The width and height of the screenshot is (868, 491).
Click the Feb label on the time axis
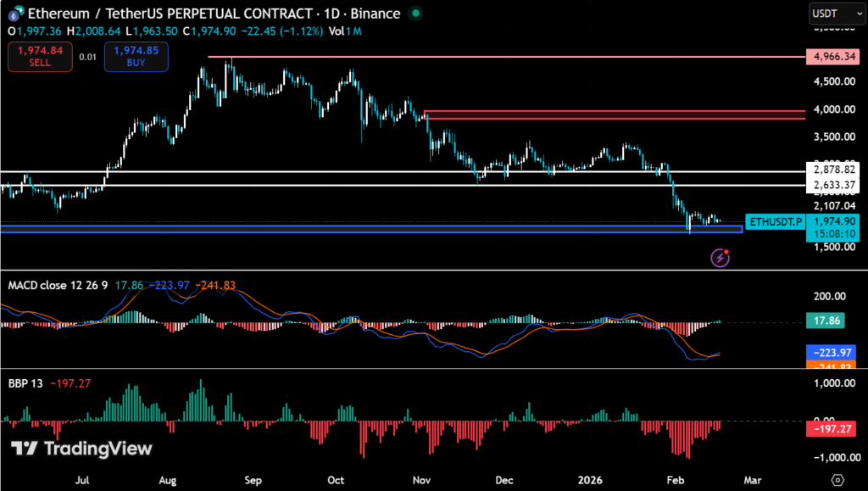pos(675,480)
